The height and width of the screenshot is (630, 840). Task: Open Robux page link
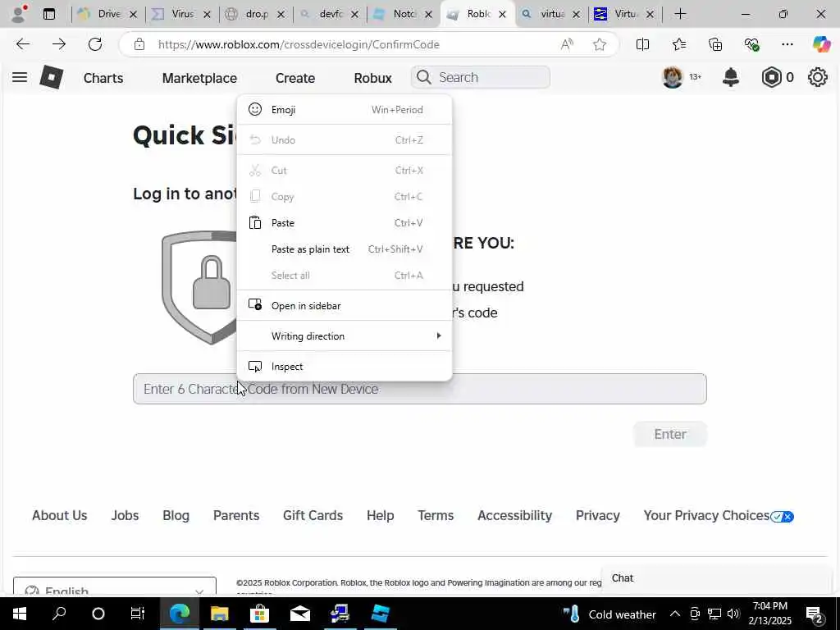tap(373, 78)
